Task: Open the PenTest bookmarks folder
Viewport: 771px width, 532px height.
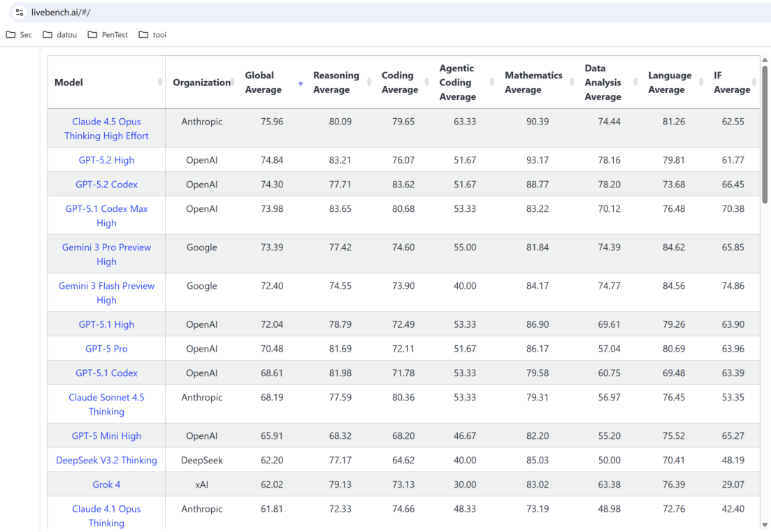Action: click(x=108, y=34)
